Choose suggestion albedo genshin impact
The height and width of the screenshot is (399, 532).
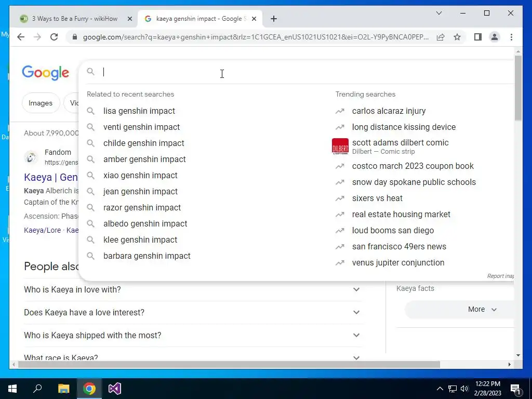pyautogui.click(x=145, y=223)
